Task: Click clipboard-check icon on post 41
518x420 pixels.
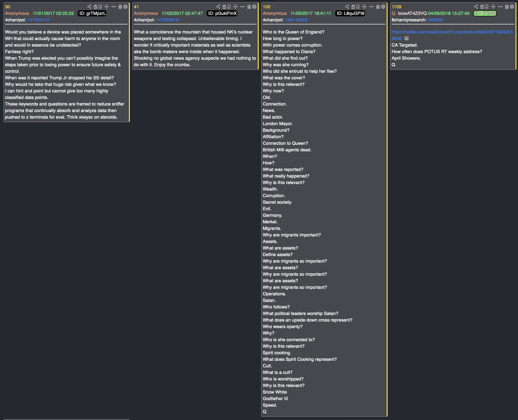Action: pyautogui.click(x=224, y=7)
